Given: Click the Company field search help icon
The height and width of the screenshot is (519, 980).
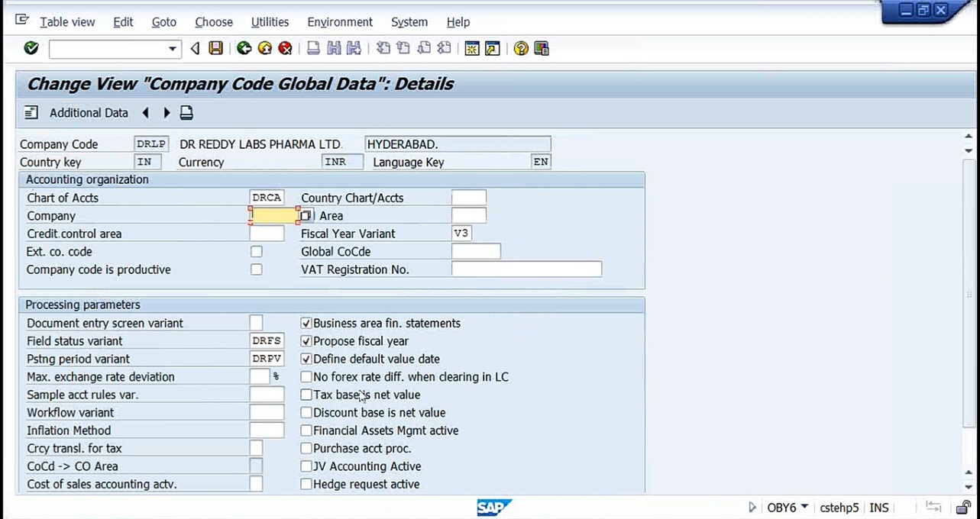Looking at the screenshot, I should tap(306, 216).
